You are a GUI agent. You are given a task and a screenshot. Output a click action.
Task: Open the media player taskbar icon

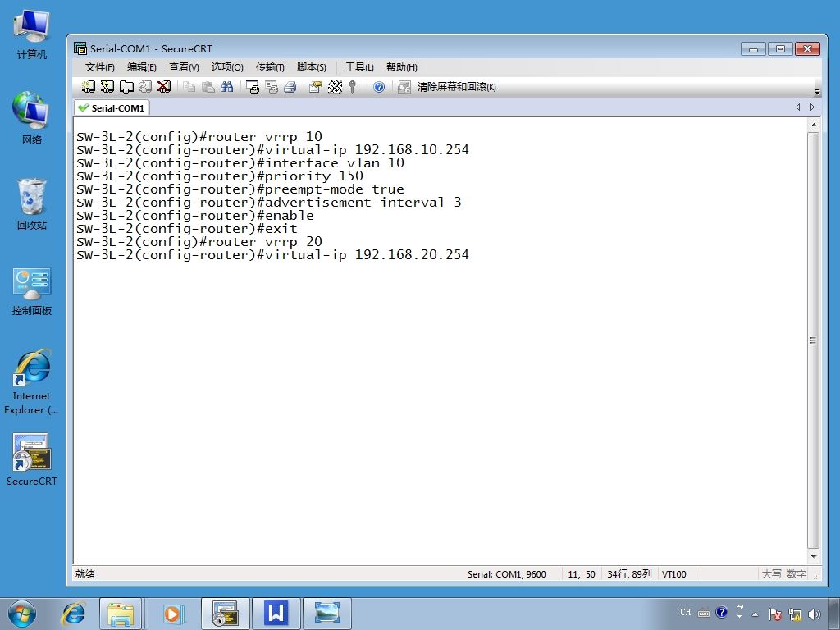point(173,614)
